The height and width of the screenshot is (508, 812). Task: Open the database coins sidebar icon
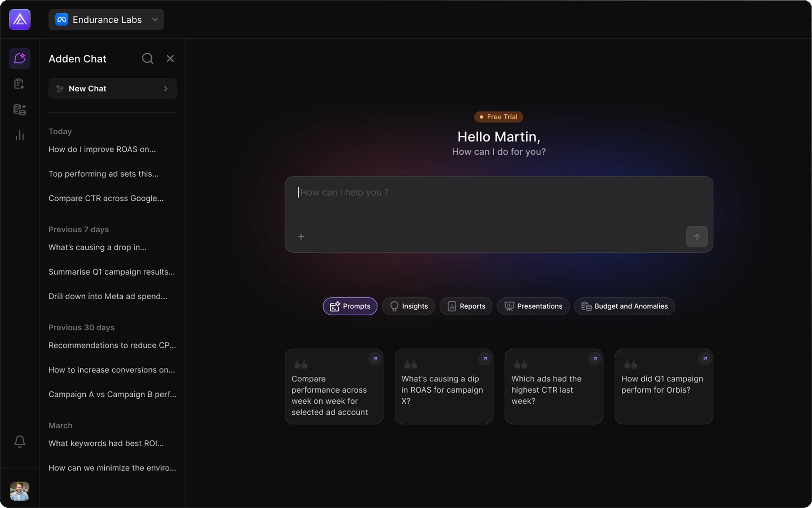point(19,109)
